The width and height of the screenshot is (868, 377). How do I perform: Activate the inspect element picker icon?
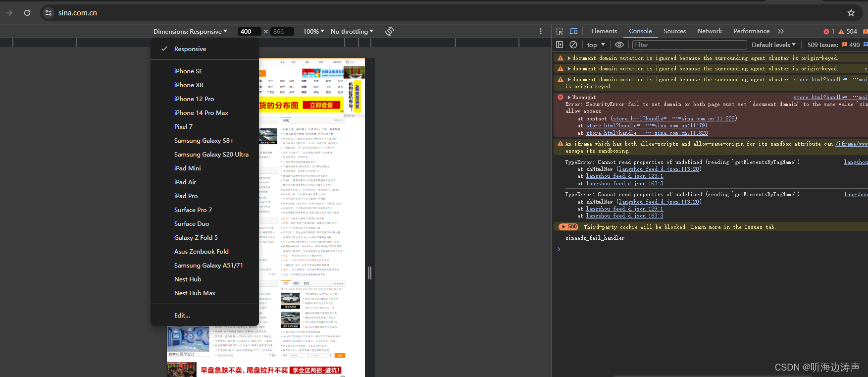click(560, 31)
